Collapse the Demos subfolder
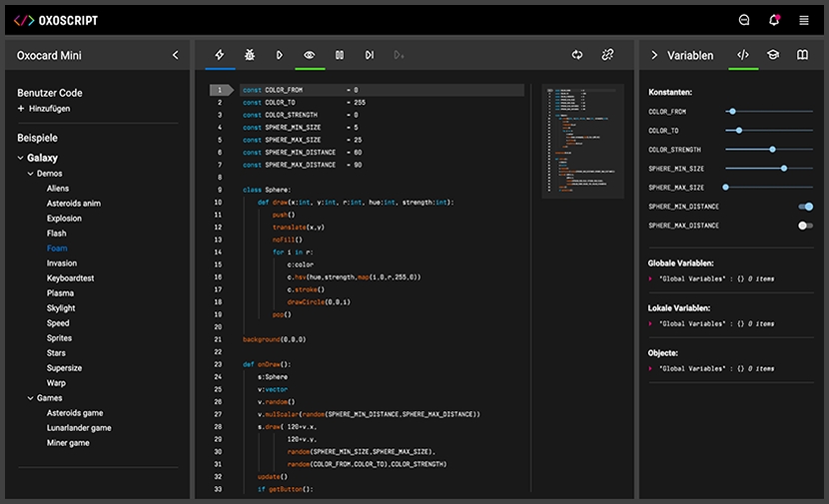 click(30, 173)
